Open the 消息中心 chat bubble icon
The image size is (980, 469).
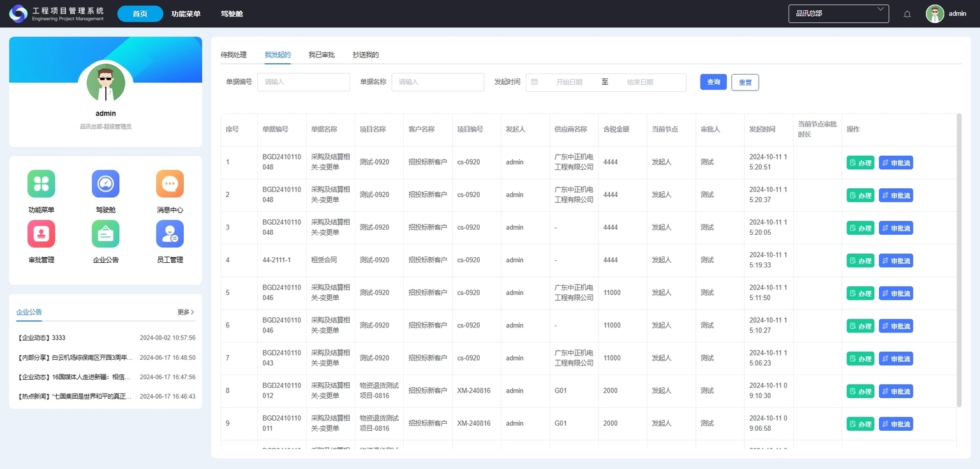point(170,184)
